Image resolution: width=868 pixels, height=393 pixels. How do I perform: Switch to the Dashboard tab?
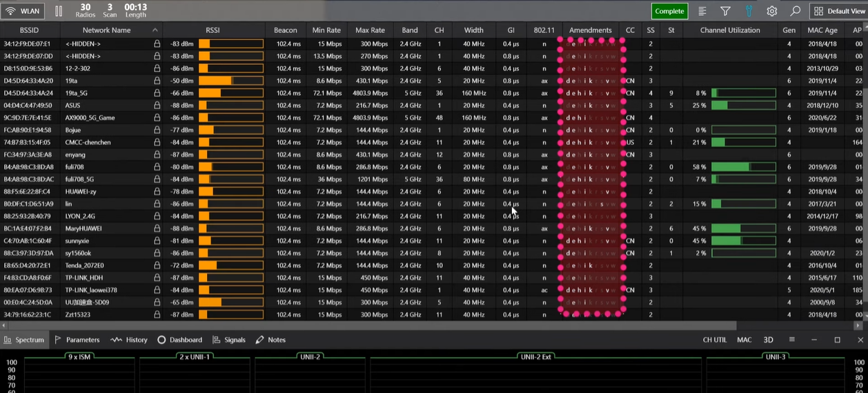click(179, 340)
